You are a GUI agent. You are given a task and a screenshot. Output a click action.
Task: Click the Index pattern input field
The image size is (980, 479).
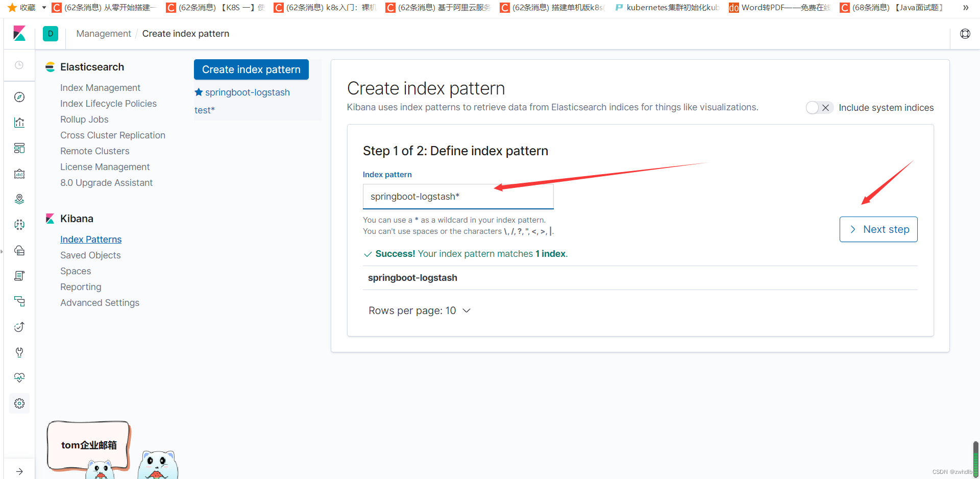(x=458, y=197)
